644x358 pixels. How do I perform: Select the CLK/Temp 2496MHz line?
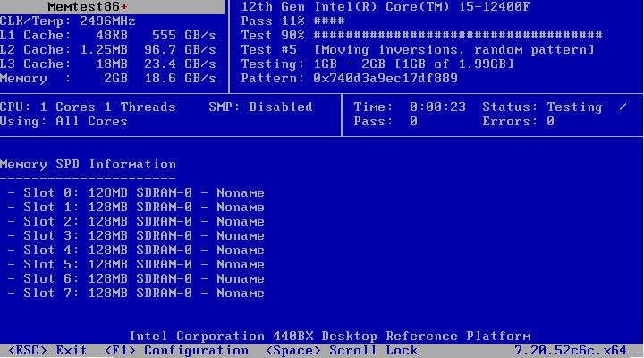coord(68,21)
